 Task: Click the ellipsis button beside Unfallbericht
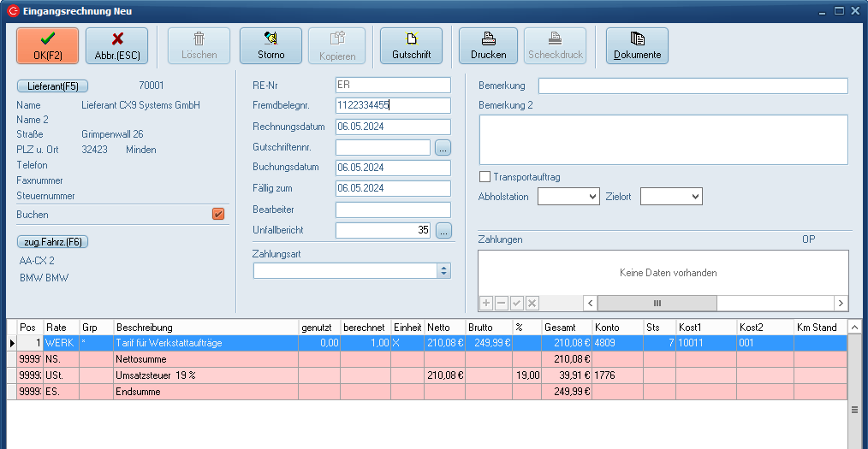[443, 230]
